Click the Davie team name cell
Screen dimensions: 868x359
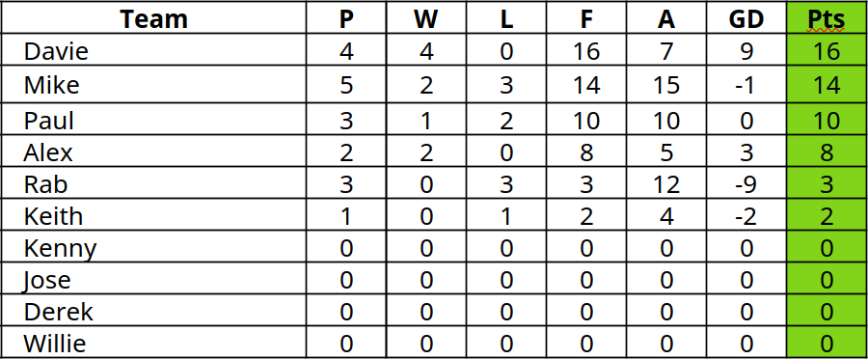click(x=153, y=50)
